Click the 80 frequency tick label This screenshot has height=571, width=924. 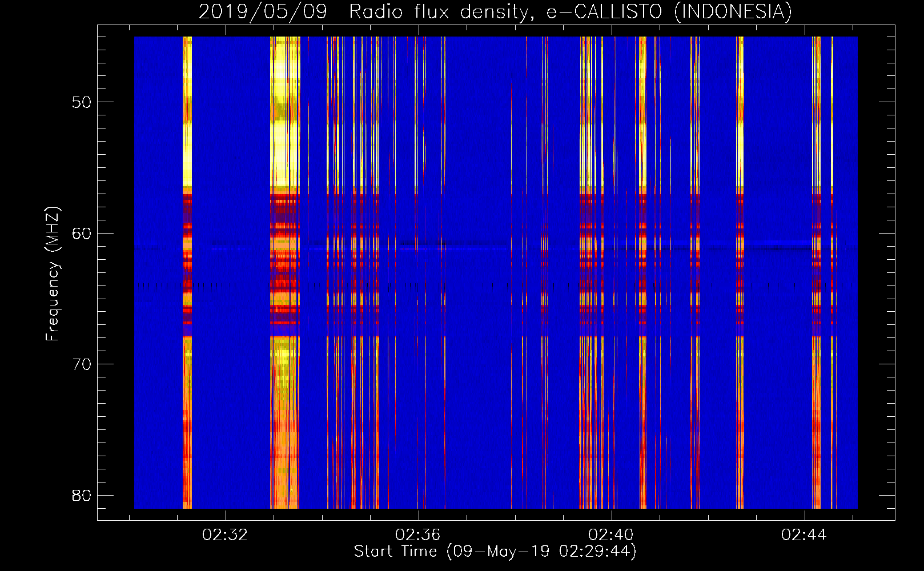81,495
